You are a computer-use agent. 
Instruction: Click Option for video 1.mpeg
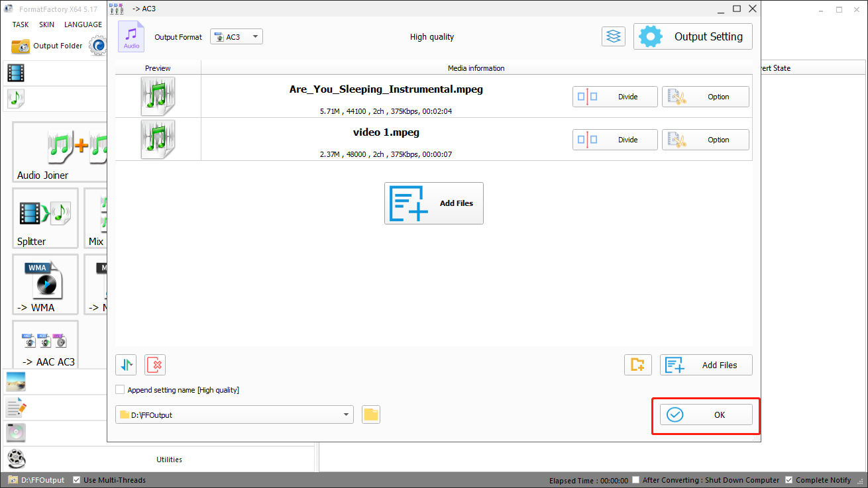[x=706, y=140]
